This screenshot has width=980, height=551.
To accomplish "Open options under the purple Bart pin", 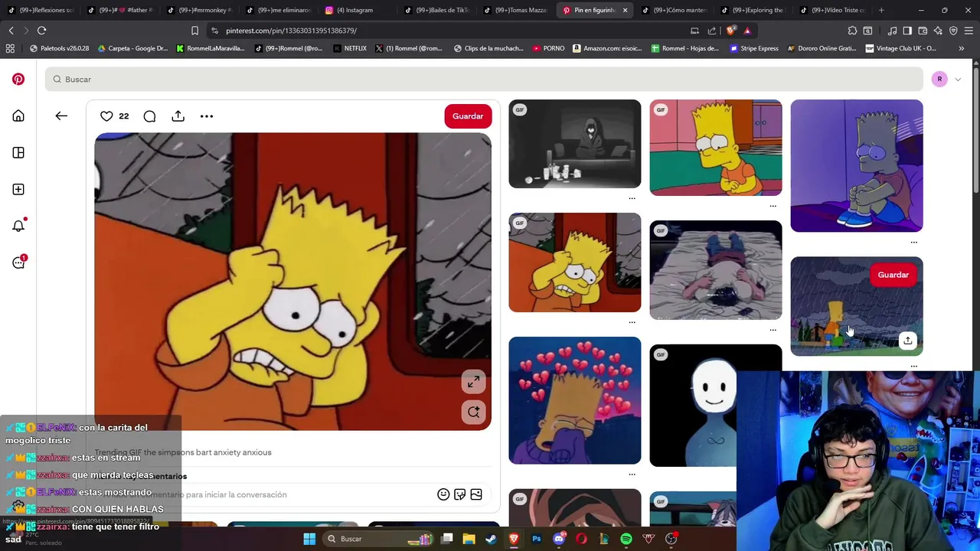I will click(913, 242).
